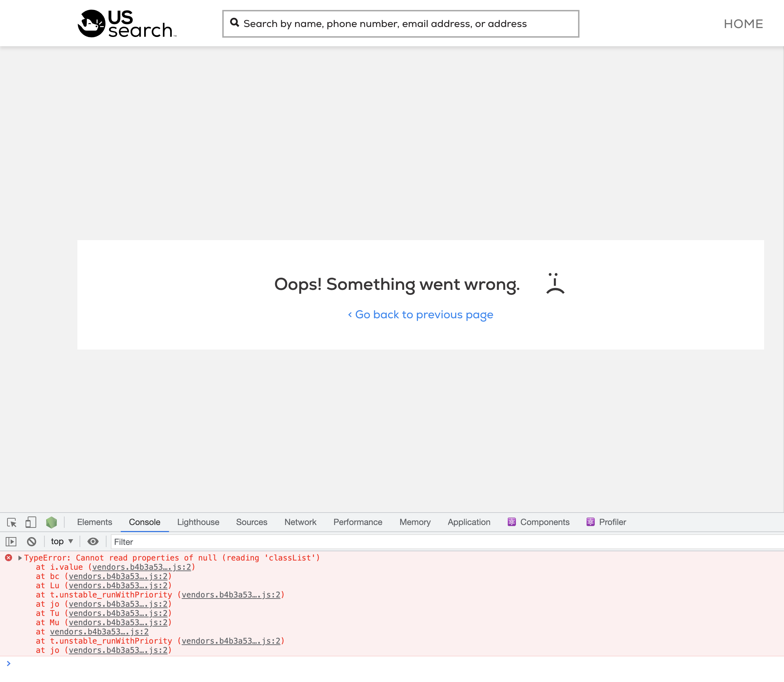Expand the TypeError message triangle
The image size is (784, 682).
pyautogui.click(x=20, y=558)
